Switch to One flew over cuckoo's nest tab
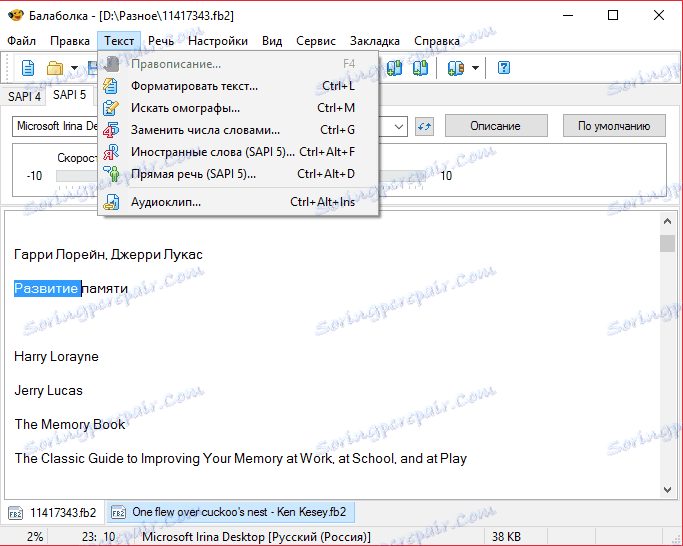Image resolution: width=683 pixels, height=546 pixels. pos(230,512)
